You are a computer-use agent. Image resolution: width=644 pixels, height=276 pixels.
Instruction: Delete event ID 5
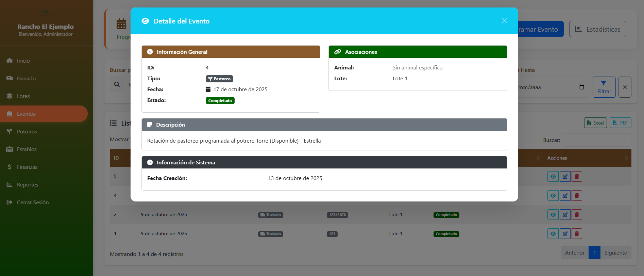click(577, 176)
